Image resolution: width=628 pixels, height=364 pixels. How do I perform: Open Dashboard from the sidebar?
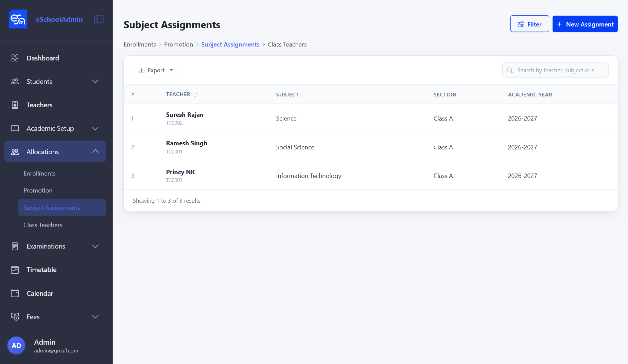(55, 58)
